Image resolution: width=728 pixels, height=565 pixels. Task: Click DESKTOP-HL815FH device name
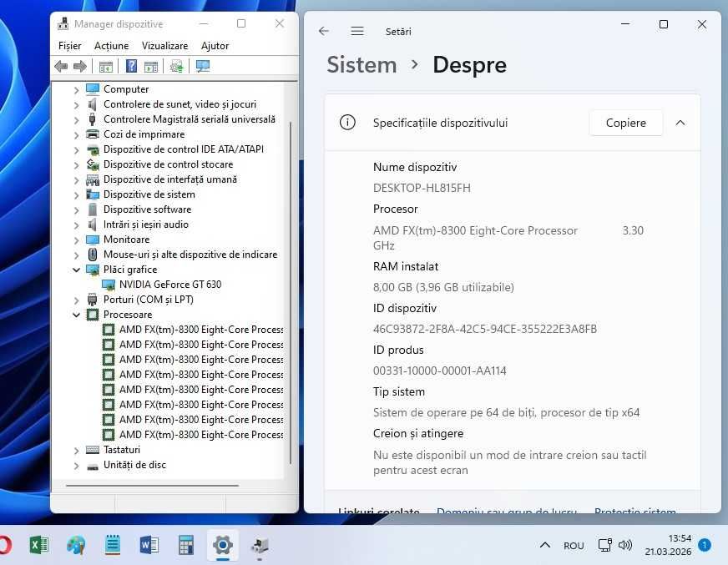(422, 188)
